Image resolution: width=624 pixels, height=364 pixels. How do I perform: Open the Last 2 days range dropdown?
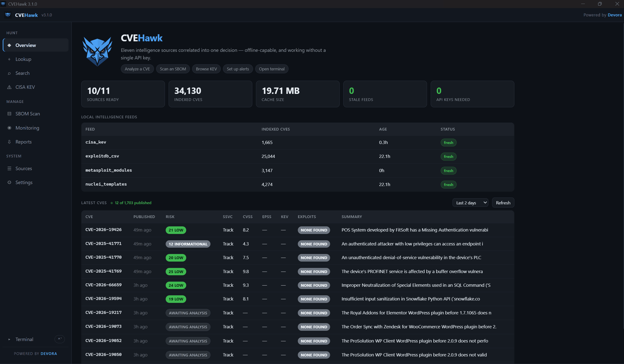click(470, 203)
